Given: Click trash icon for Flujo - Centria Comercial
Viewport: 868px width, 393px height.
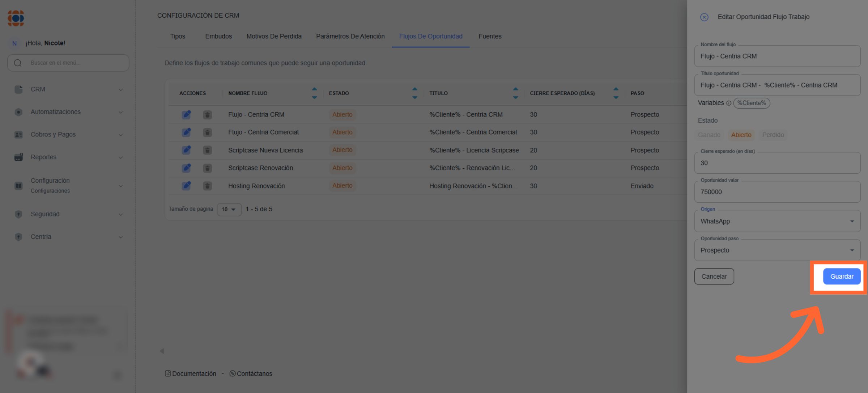Looking at the screenshot, I should pos(207,132).
